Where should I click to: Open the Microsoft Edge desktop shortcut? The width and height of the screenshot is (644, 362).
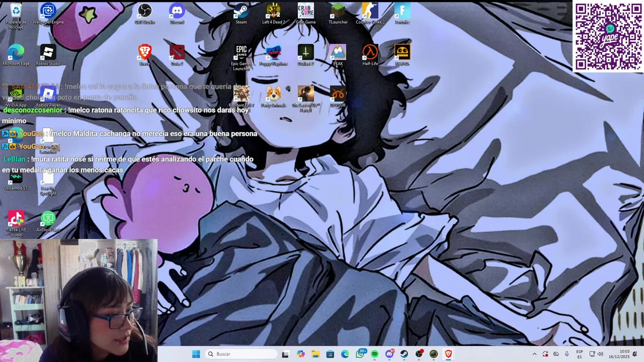[x=16, y=55]
